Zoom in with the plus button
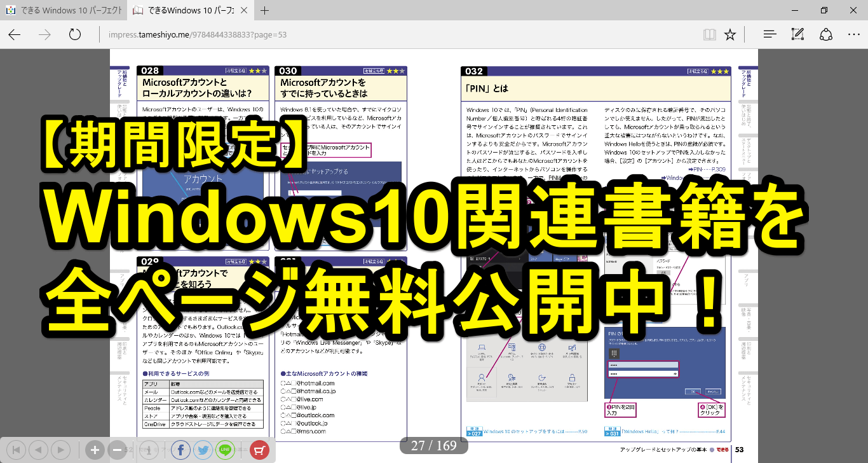The height and width of the screenshot is (463, 868). pos(95,450)
